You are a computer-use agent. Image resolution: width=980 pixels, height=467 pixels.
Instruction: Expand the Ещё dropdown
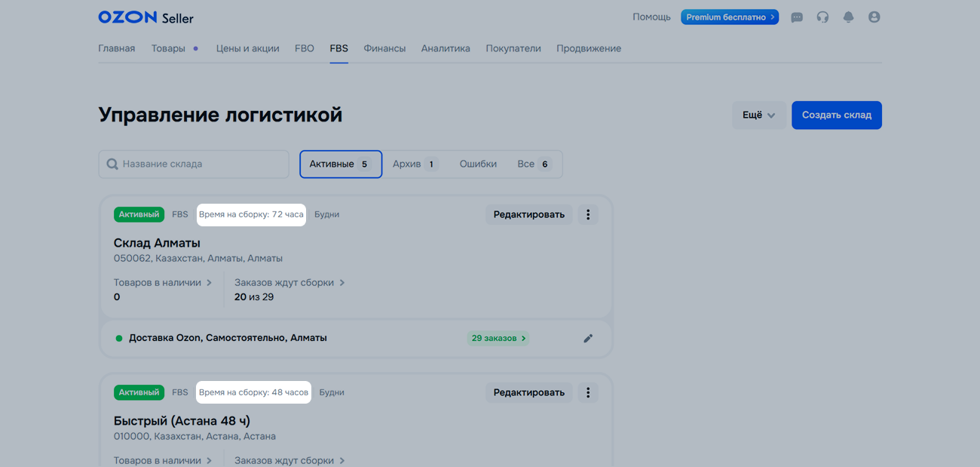pos(758,115)
